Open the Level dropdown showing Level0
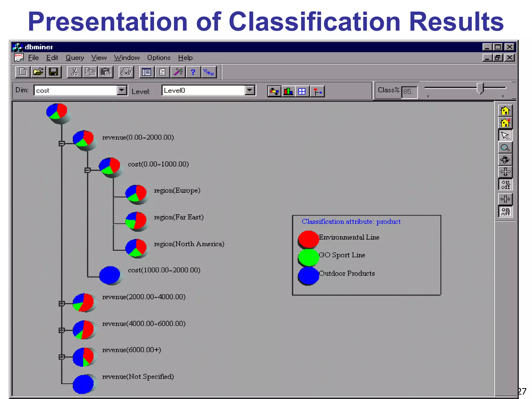 pyautogui.click(x=250, y=90)
